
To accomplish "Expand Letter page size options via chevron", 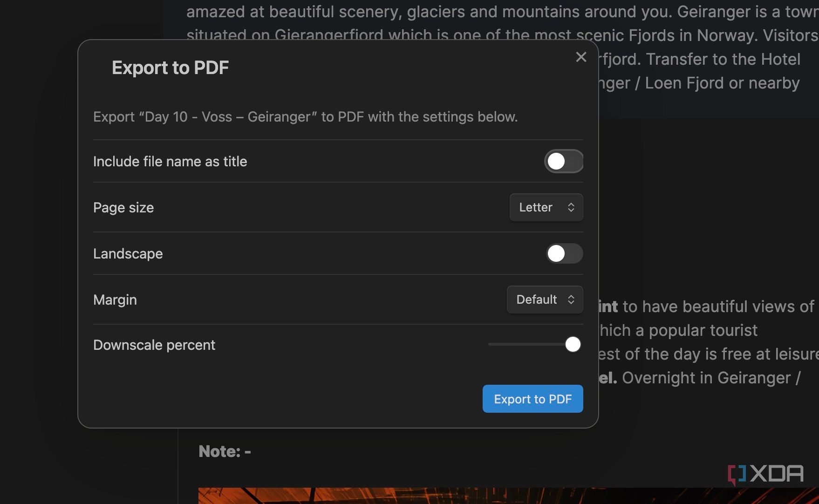I will tap(571, 207).
